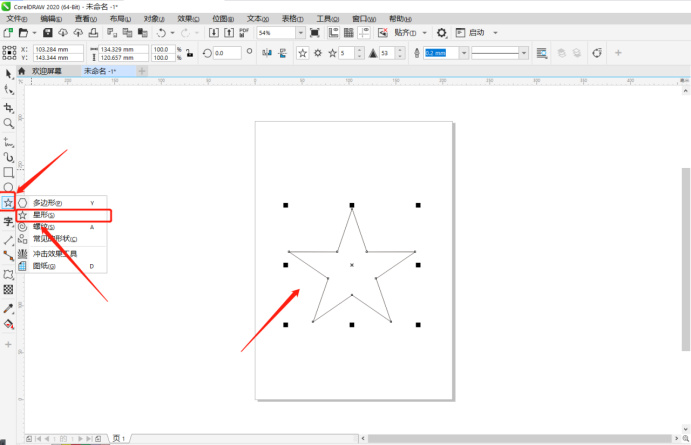Open the Edit menu
Viewport: 691px width, 445px height.
tap(51, 19)
